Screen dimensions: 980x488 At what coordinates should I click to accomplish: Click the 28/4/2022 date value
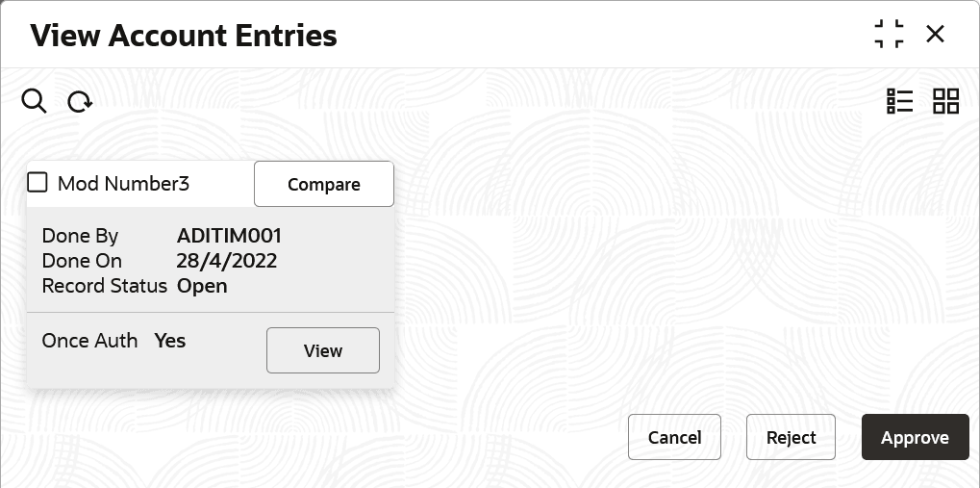pos(227,261)
